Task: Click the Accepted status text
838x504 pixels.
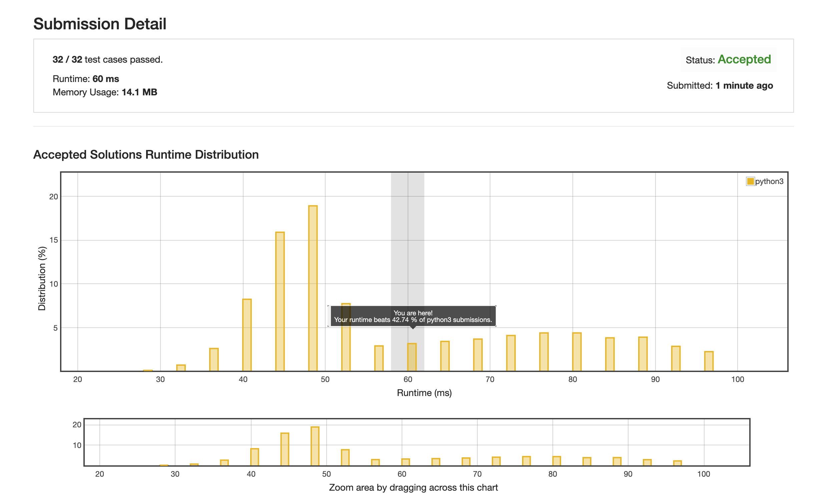Action: 744,59
